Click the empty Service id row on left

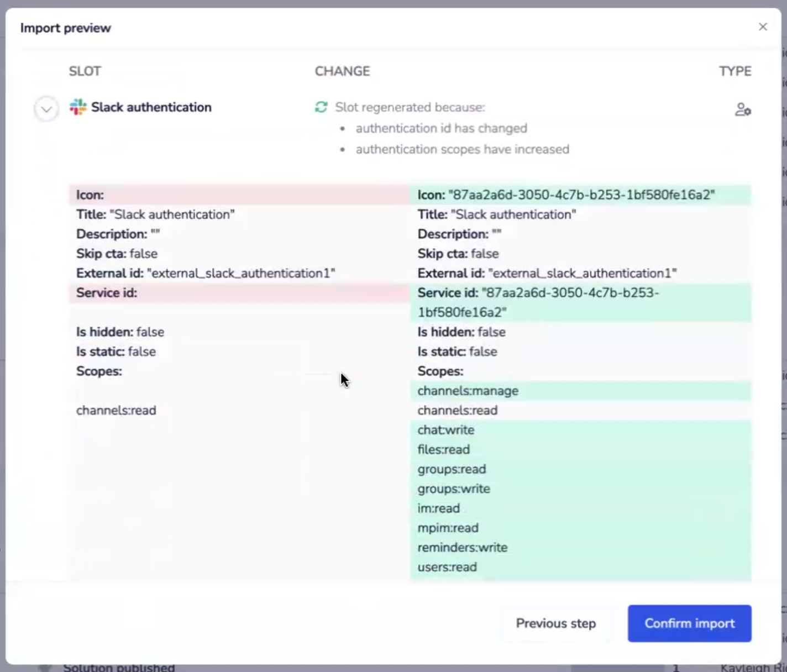[239, 293]
